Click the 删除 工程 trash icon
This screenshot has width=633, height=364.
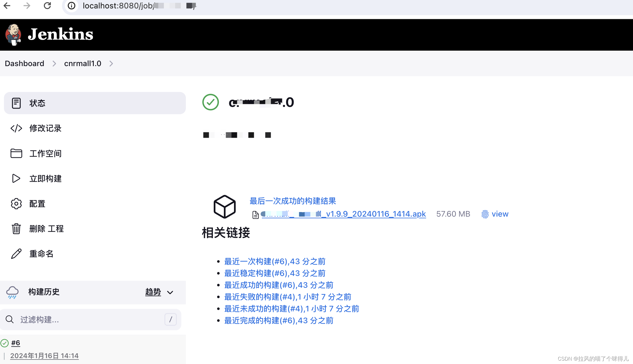pos(16,229)
